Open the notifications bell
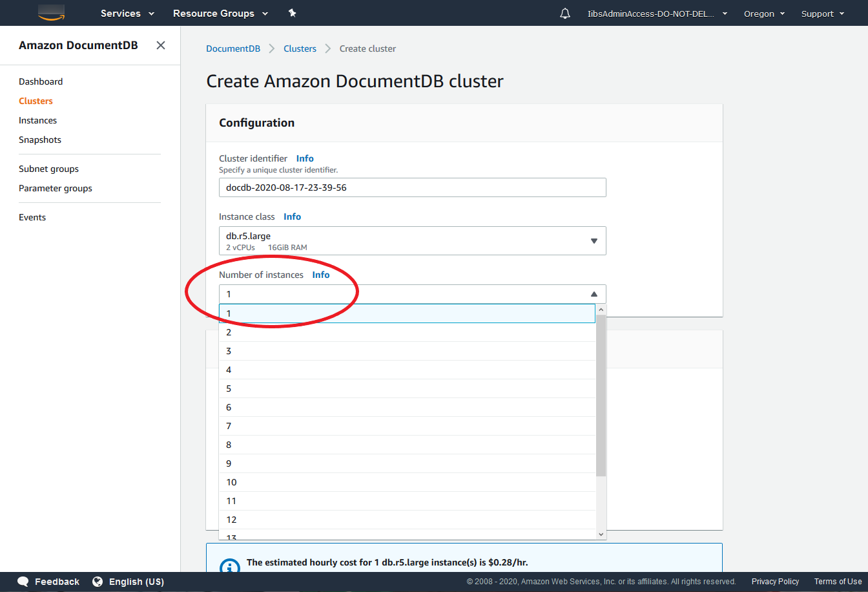The width and height of the screenshot is (868, 592). tap(565, 14)
